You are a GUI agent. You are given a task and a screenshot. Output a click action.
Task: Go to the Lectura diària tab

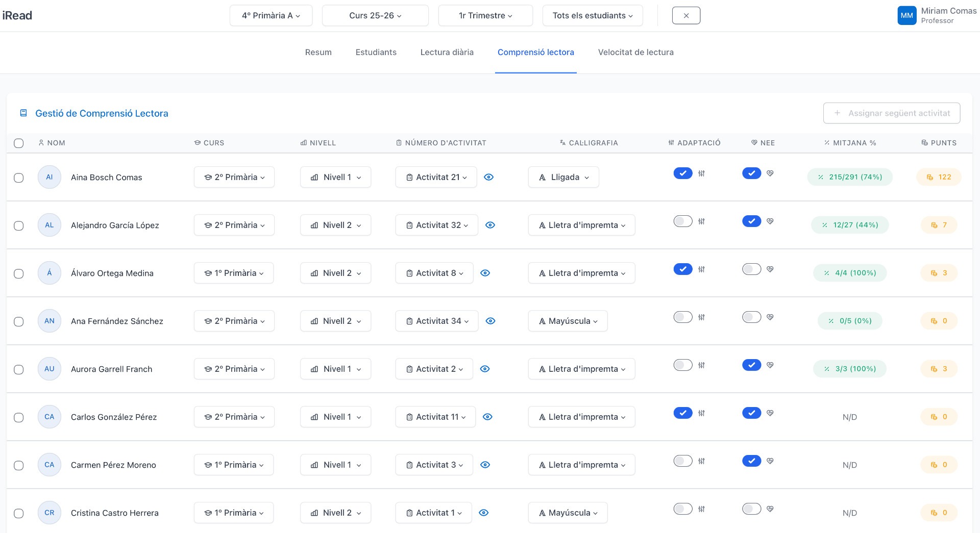click(447, 52)
